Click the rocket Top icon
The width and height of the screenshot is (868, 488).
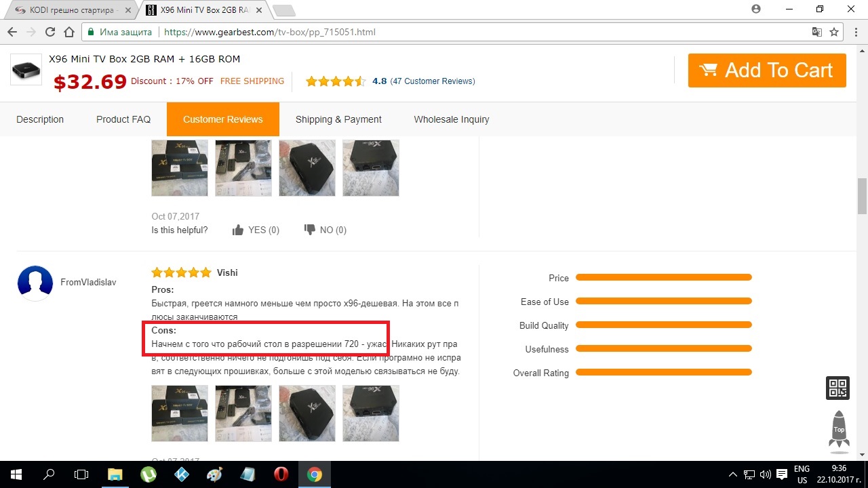(x=839, y=432)
